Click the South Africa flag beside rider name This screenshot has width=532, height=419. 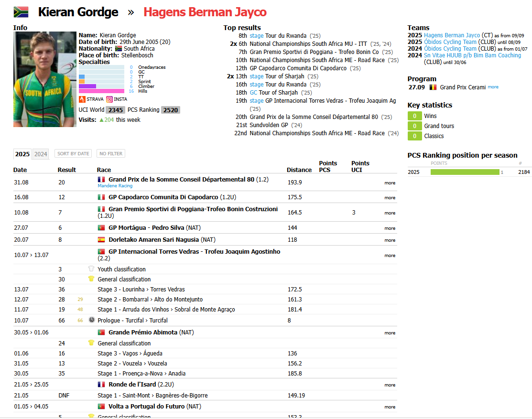(21, 12)
